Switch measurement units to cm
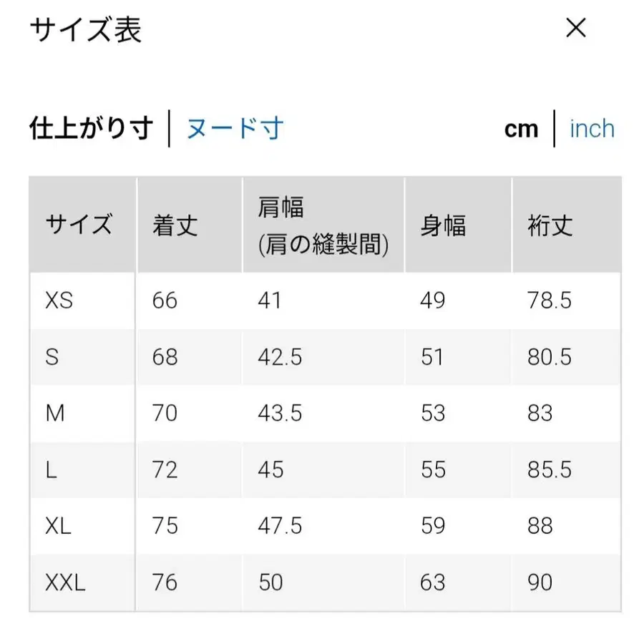 pos(522,129)
